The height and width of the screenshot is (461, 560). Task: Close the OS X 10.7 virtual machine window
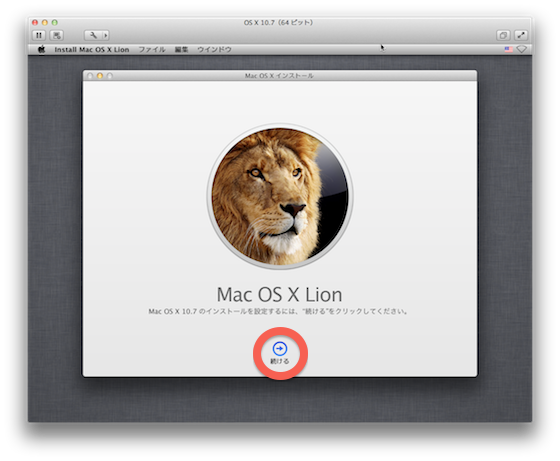35,22
